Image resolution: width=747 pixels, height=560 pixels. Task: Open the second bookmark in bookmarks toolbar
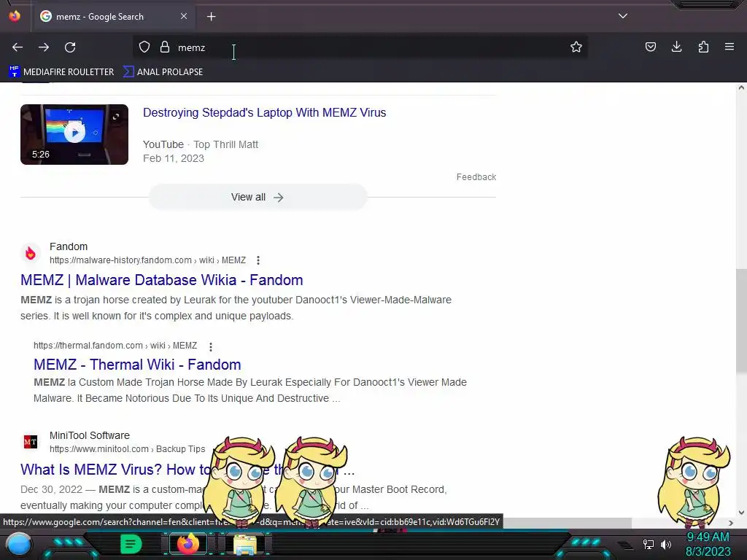[163, 72]
